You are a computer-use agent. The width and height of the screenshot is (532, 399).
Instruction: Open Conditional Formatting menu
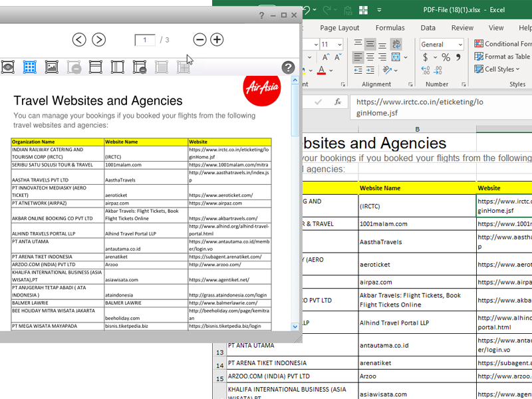point(503,44)
